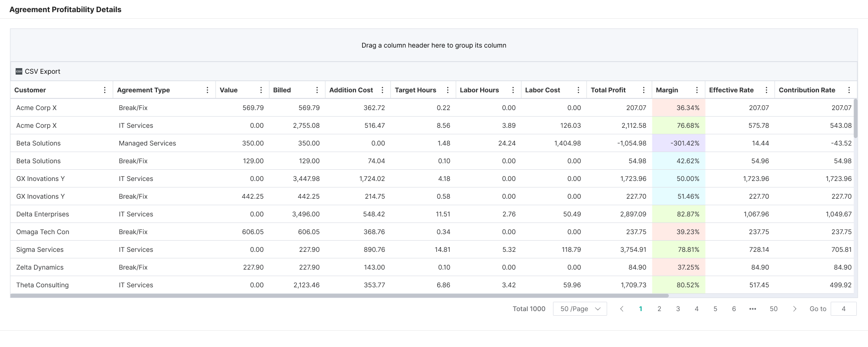
Task: Click the Total 1000 record count
Action: click(x=529, y=309)
